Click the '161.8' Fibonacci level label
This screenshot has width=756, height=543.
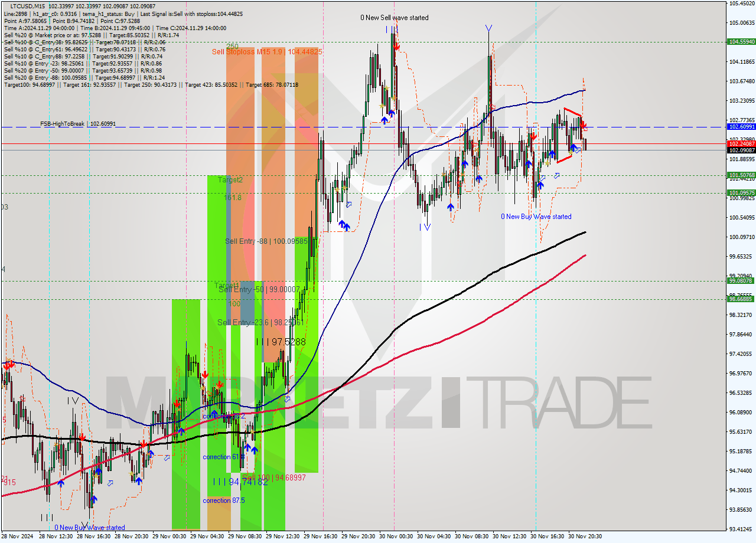click(233, 198)
